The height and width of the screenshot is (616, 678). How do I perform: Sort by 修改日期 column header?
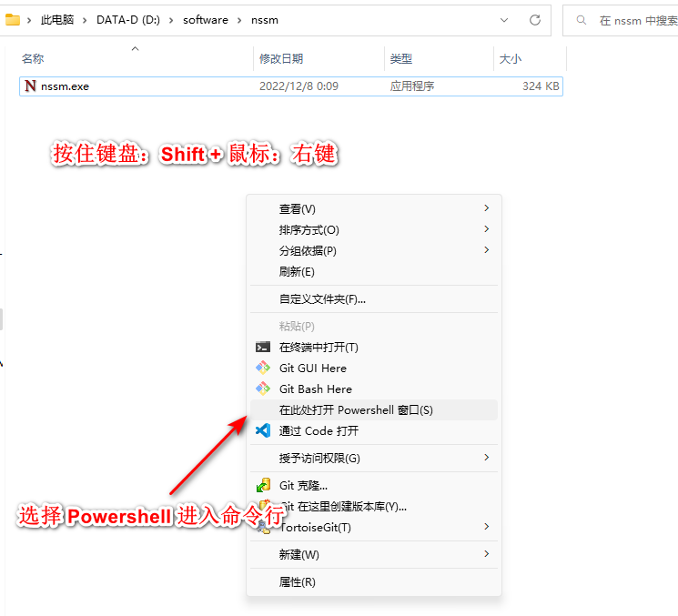[x=281, y=58]
